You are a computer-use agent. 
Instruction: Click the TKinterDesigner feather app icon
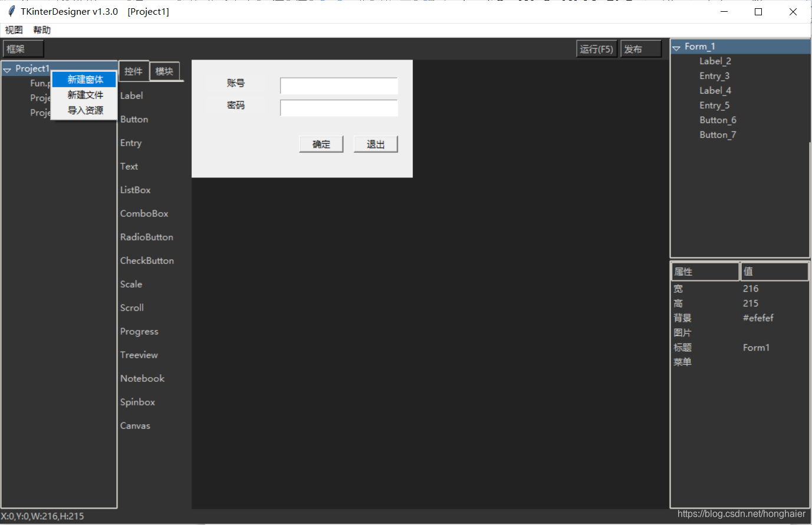point(11,11)
